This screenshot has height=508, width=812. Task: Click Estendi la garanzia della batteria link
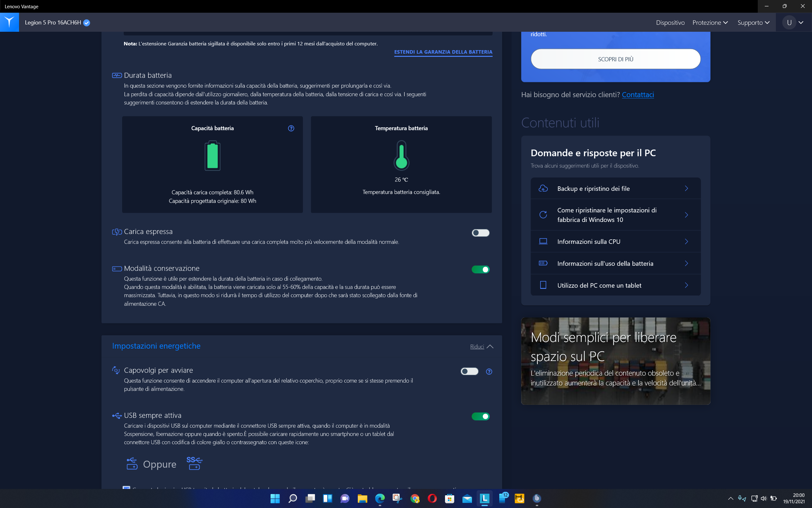pyautogui.click(x=443, y=52)
